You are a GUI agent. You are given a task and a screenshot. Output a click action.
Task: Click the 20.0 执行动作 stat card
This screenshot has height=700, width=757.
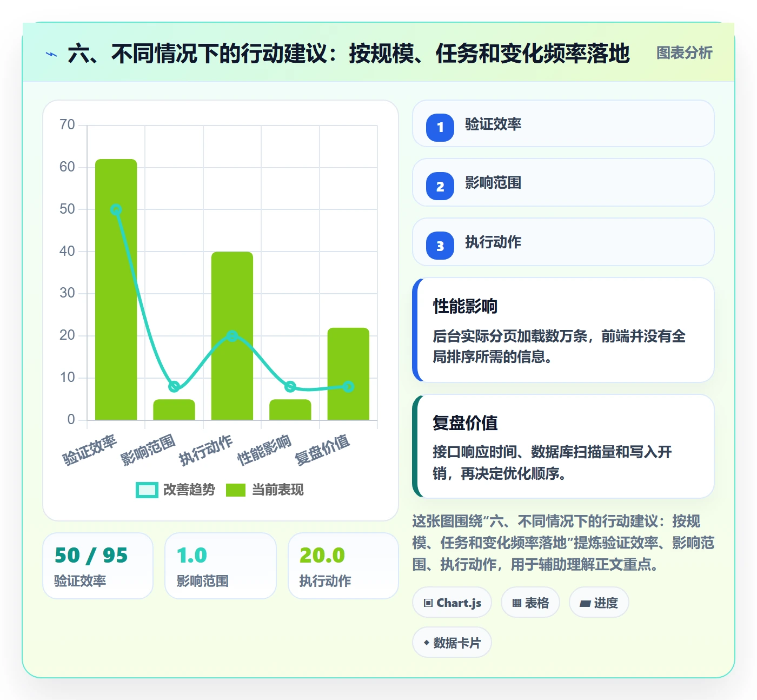tap(343, 566)
